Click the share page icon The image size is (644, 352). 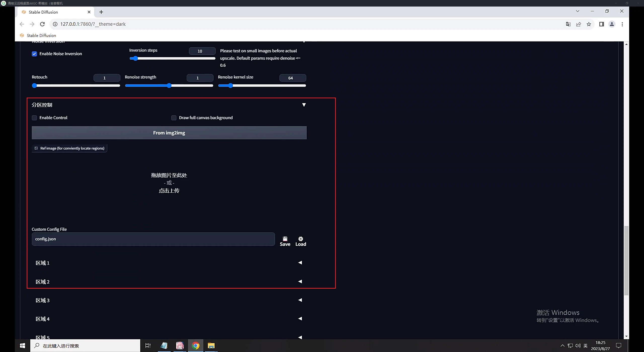tap(578, 24)
